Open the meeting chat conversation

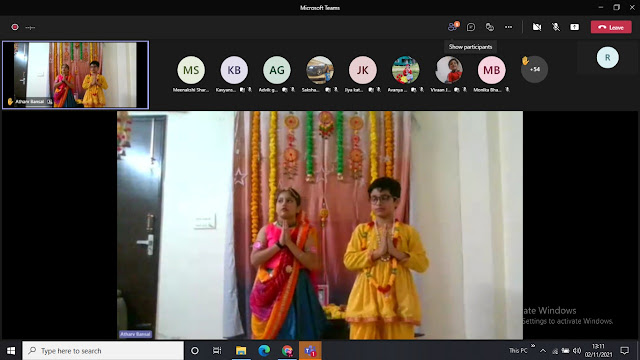(x=471, y=27)
